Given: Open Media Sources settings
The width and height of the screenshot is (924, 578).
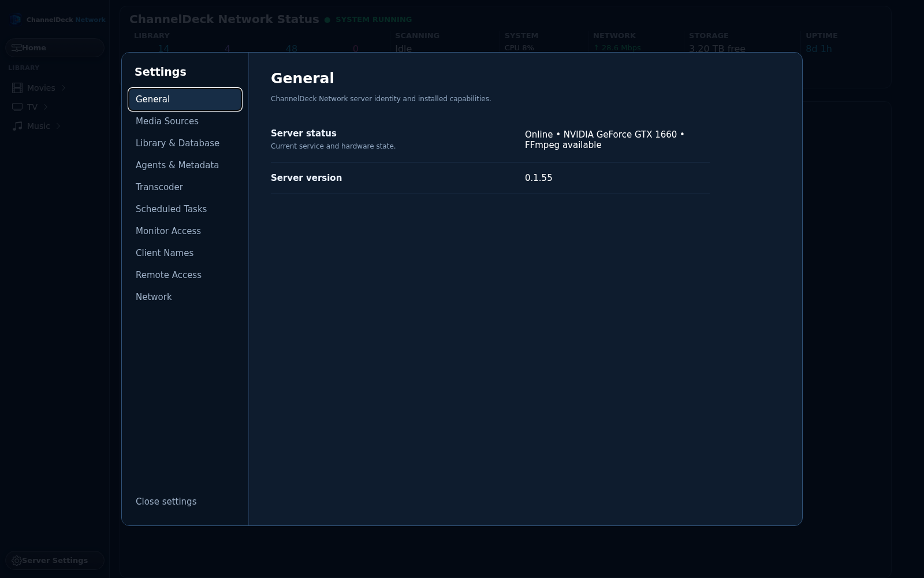Looking at the screenshot, I should pyautogui.click(x=185, y=121).
